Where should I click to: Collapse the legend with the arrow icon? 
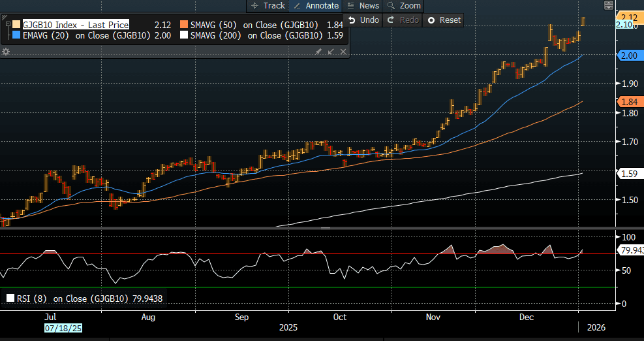pos(330,51)
